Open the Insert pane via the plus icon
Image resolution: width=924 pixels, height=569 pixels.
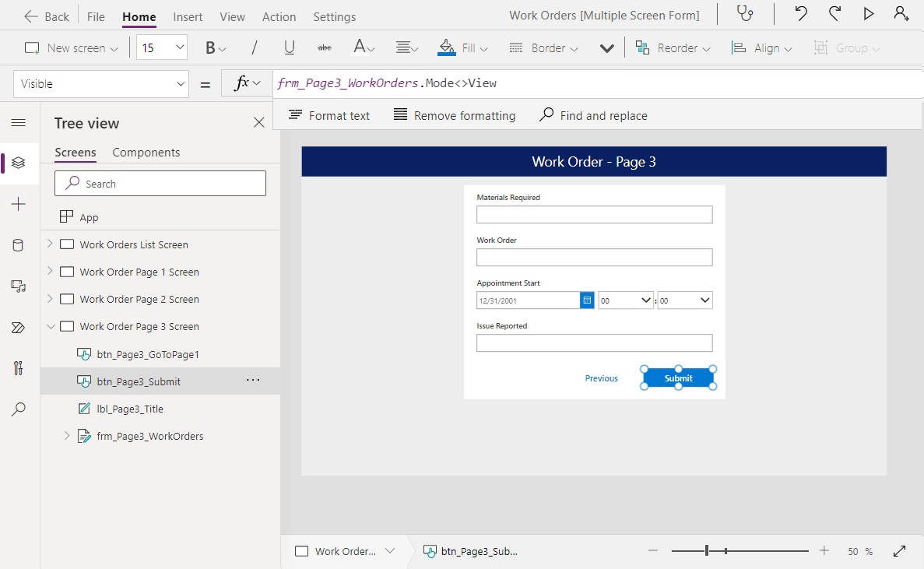[x=19, y=204]
